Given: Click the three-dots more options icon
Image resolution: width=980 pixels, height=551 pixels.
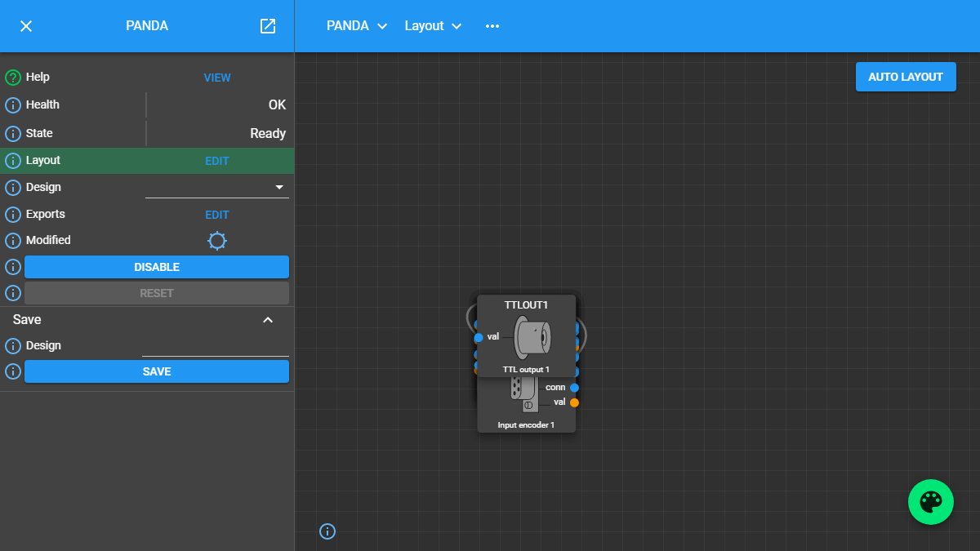Looking at the screenshot, I should [x=492, y=26].
